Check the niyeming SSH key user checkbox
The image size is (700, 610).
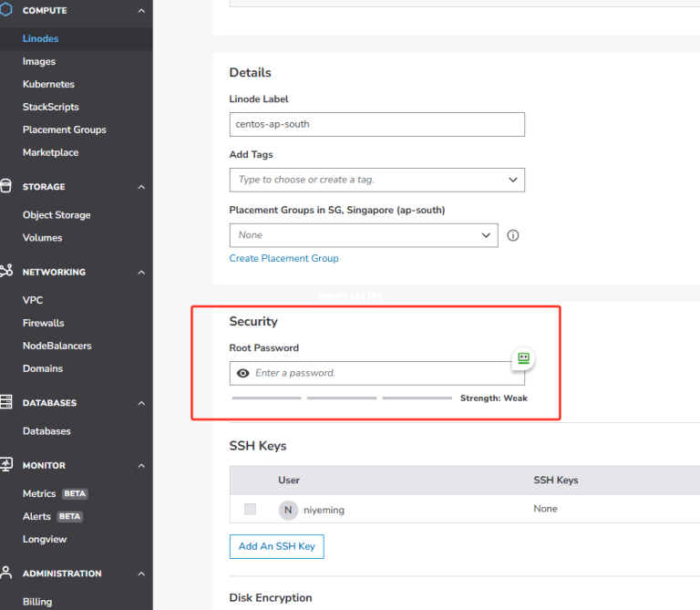coord(250,509)
